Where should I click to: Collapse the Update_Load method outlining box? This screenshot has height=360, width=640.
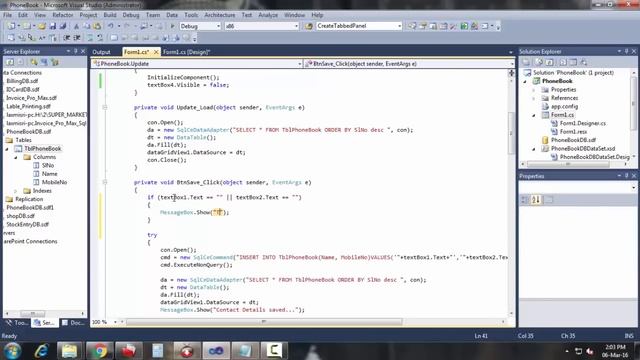point(105,107)
